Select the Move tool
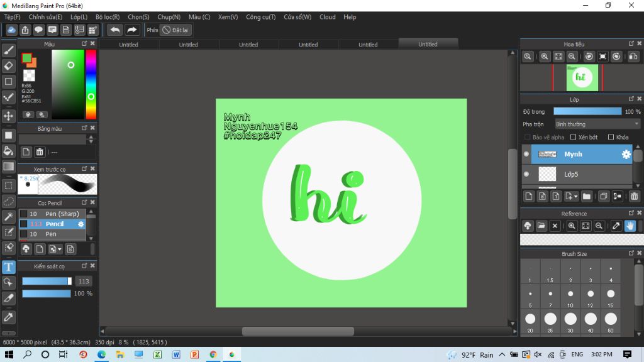644x362 pixels. [x=9, y=116]
